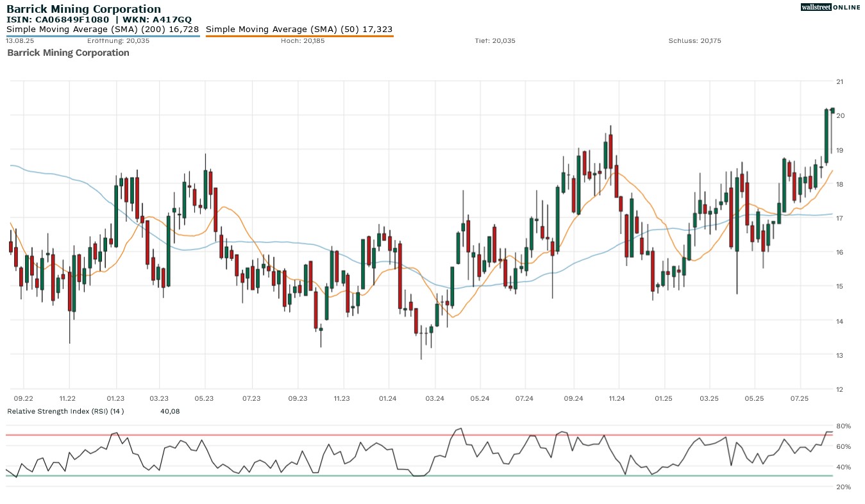865x504 pixels.
Task: Select the WKN A417GQ text
Action: 156,20
